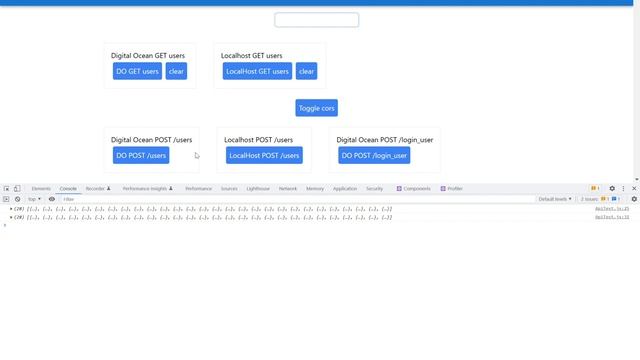Open the 2 Issues indicator in the console toolbar

click(600, 199)
